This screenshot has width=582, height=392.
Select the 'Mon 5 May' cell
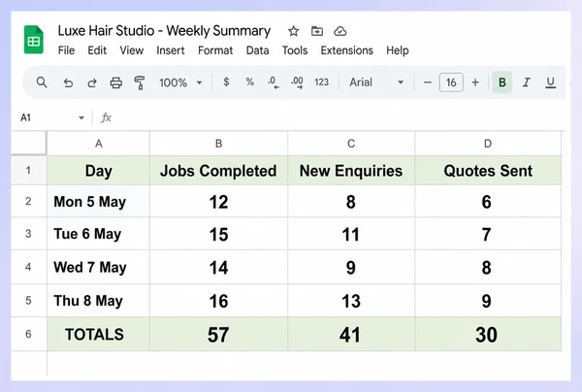[98, 202]
